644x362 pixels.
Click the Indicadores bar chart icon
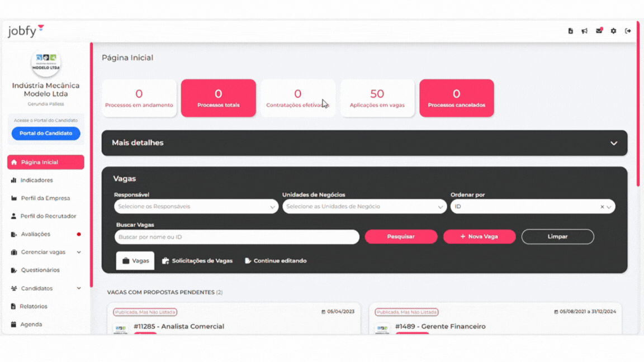(x=13, y=180)
